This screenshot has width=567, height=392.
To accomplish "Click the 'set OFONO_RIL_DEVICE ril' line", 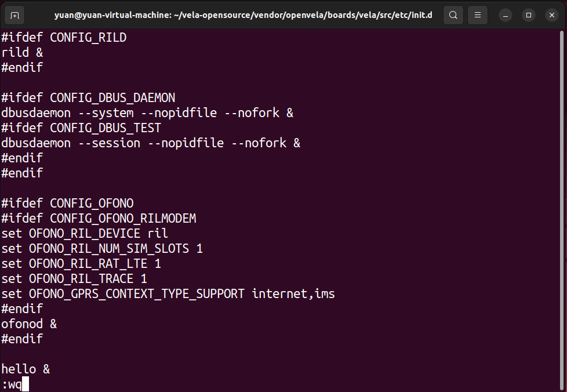I will [x=85, y=234].
